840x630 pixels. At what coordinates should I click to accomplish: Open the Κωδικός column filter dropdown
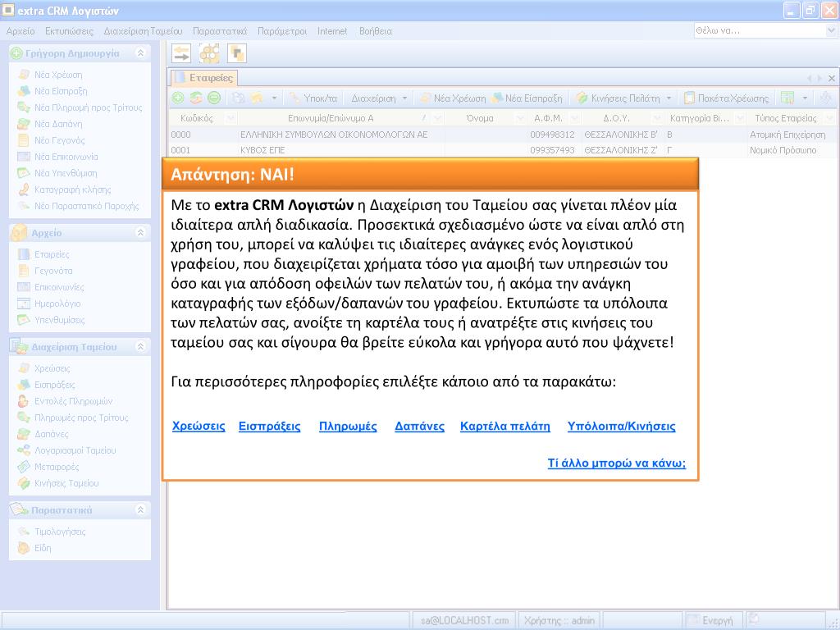pyautogui.click(x=231, y=118)
